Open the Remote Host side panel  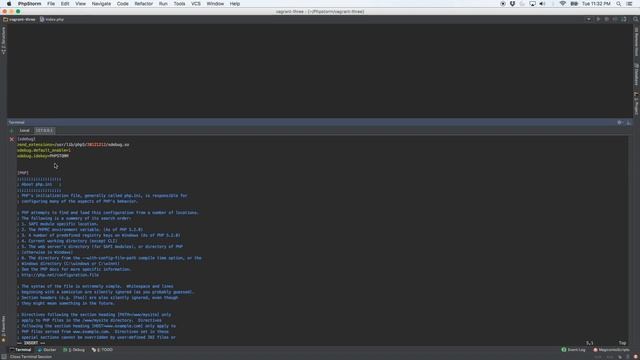click(636, 42)
